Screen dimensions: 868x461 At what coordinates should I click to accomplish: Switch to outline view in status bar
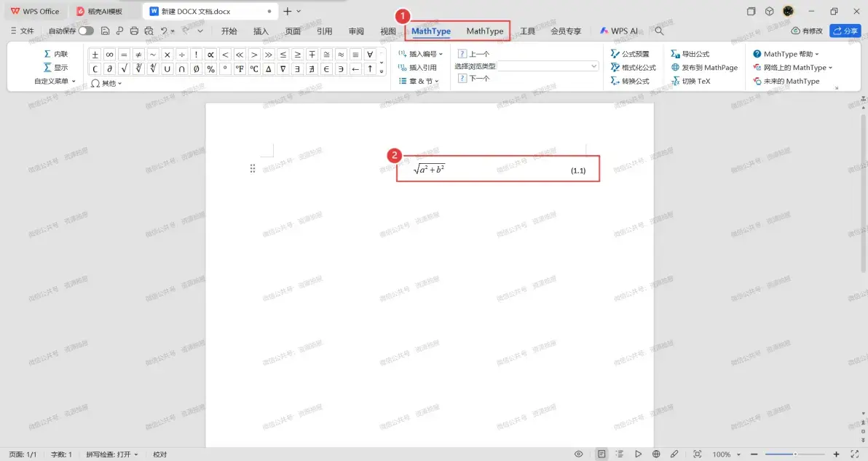620,454
